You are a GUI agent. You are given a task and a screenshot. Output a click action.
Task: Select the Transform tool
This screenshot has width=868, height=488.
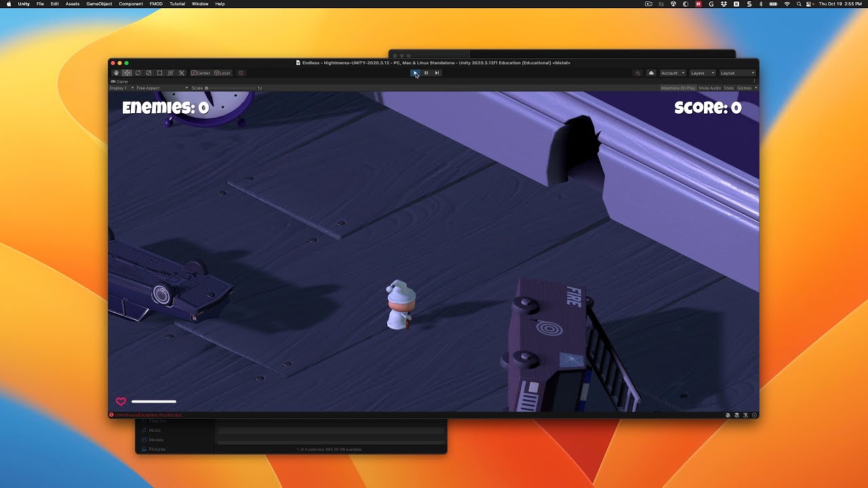pos(170,73)
